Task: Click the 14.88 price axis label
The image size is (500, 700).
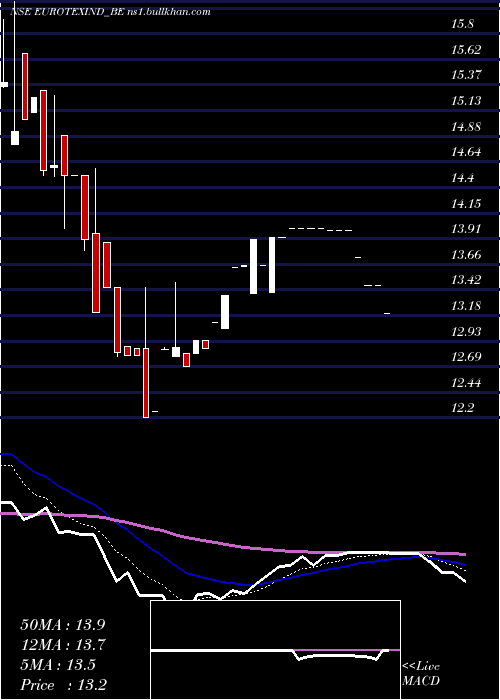Action: click(x=467, y=127)
